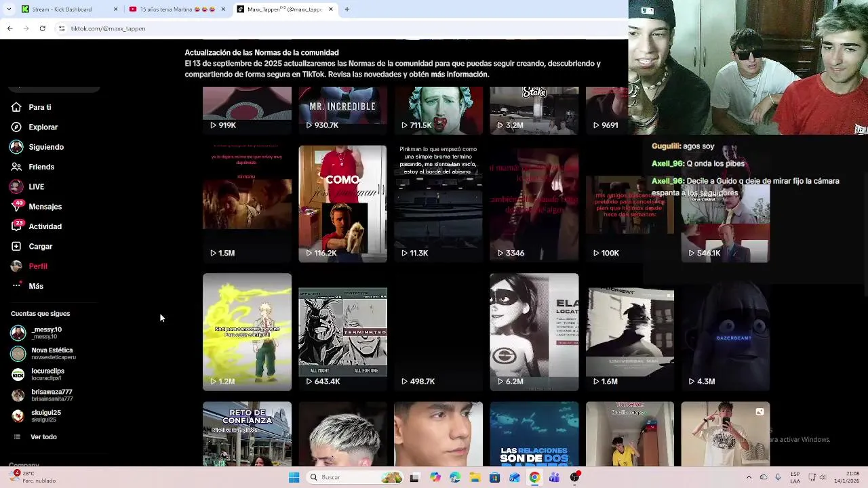
Task: Open File Explorer from the taskbar
Action: pos(475,477)
